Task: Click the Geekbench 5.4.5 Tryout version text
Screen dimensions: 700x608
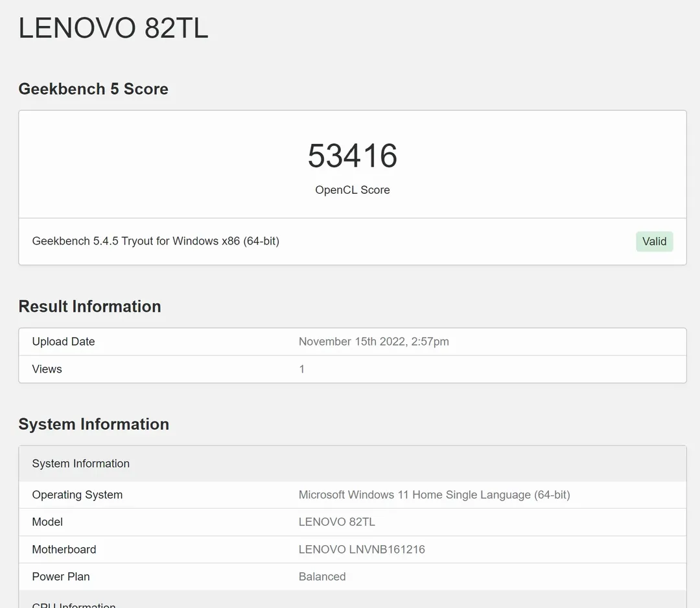Action: tap(156, 241)
